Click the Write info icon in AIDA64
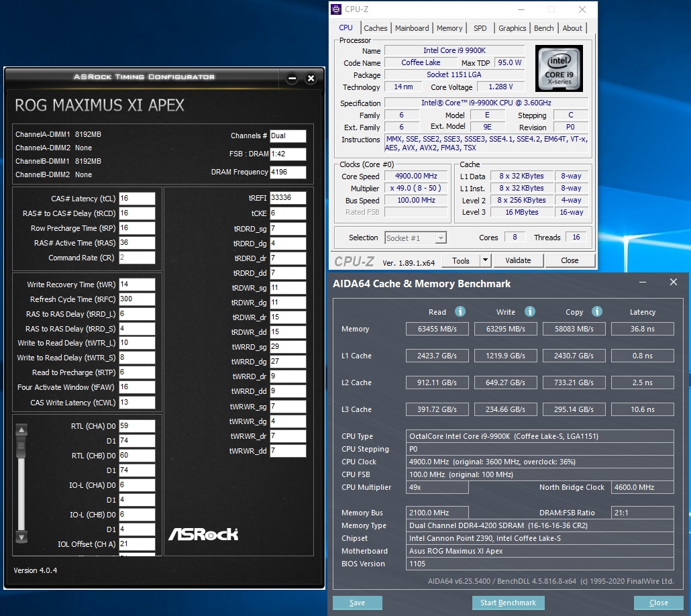 pos(530,312)
